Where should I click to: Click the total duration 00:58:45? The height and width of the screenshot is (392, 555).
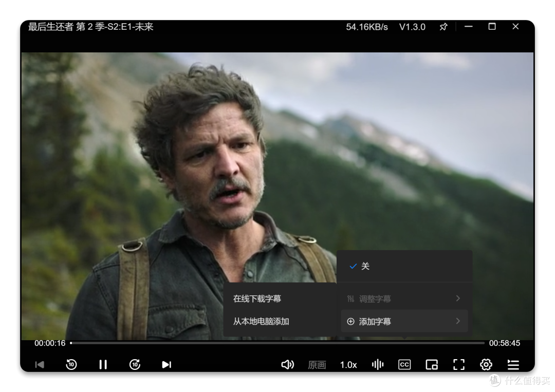[x=505, y=343]
